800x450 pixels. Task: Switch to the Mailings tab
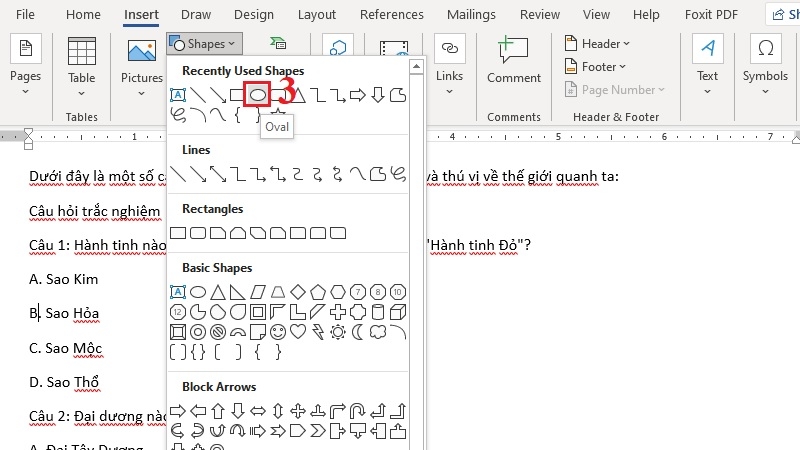[x=471, y=14]
